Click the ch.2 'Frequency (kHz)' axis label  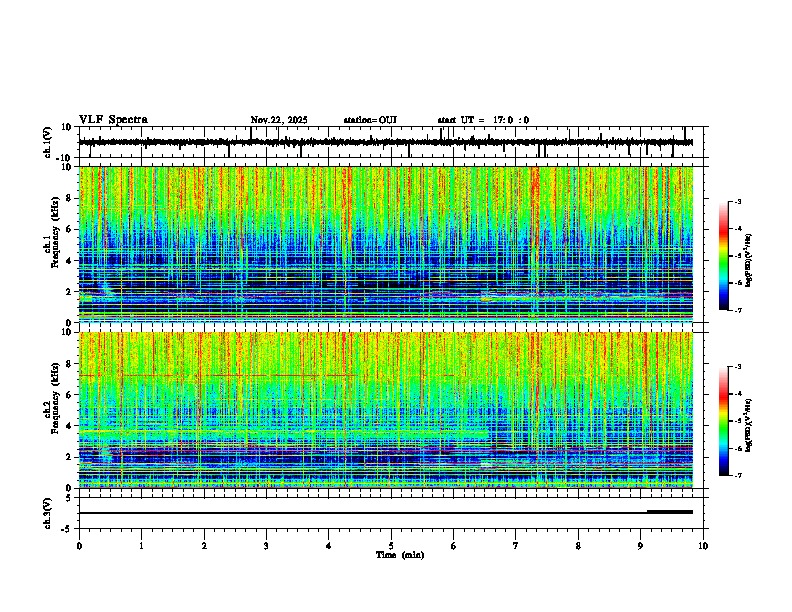55,398
